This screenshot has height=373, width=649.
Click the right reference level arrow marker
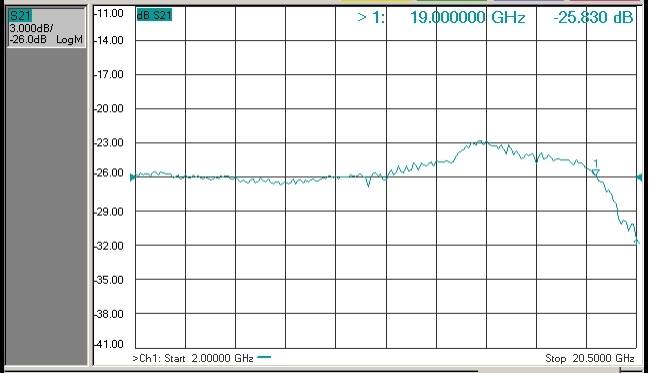point(639,177)
